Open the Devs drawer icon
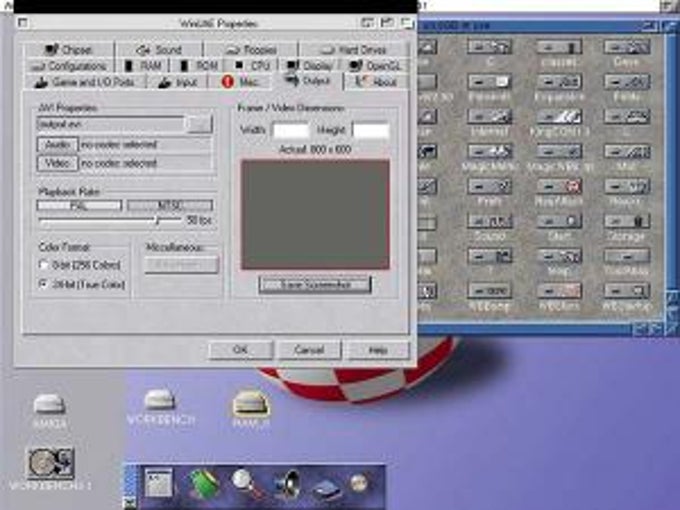This screenshot has height=510, width=680. [x=627, y=46]
